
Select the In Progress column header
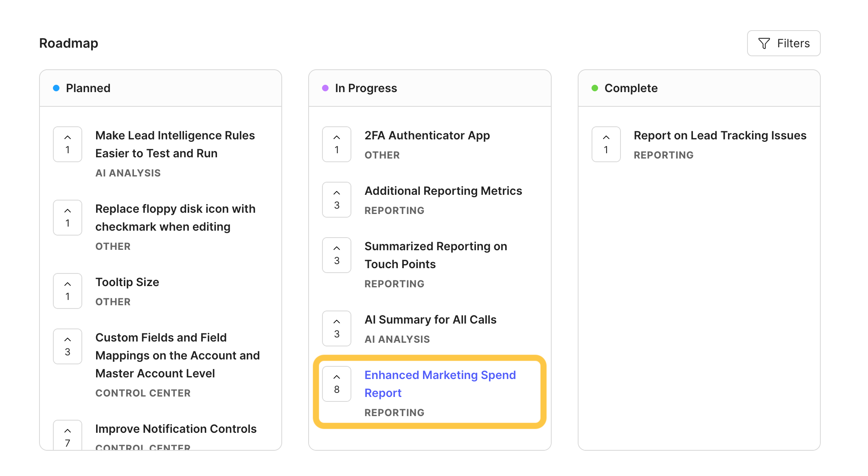366,88
